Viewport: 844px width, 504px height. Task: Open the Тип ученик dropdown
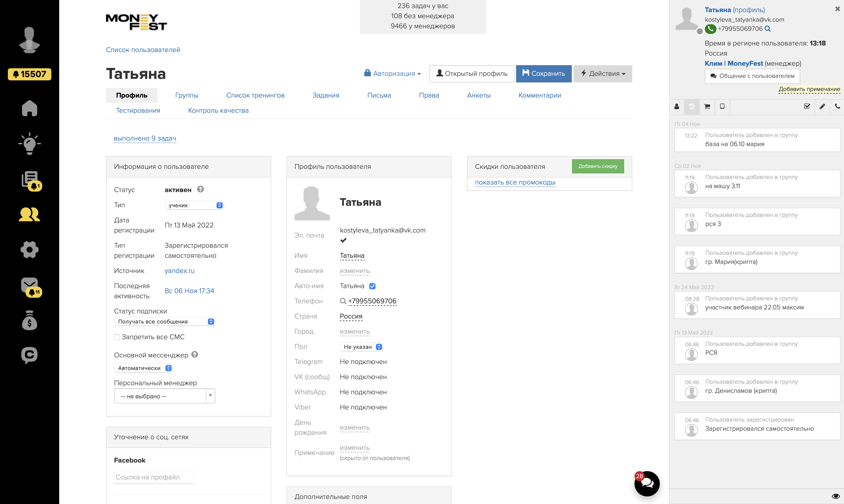coord(194,205)
